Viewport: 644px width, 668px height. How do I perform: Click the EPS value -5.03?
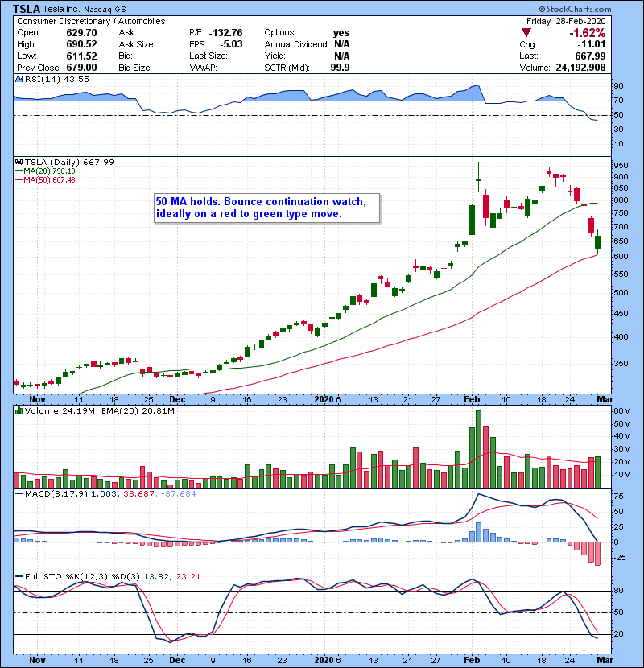pyautogui.click(x=231, y=44)
